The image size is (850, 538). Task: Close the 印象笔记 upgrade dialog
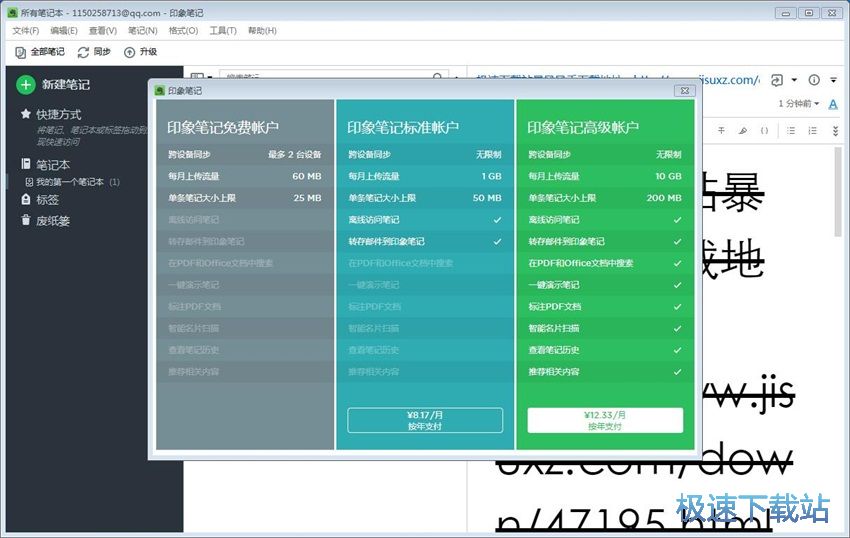pyautogui.click(x=685, y=91)
